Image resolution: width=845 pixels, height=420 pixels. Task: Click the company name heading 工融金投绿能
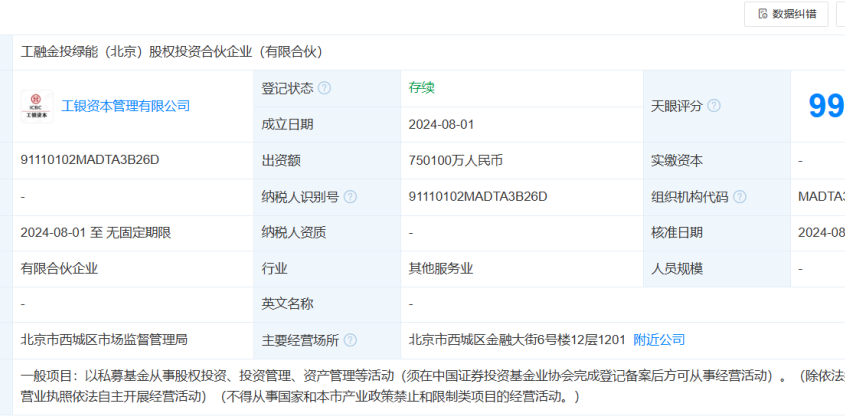[171, 51]
